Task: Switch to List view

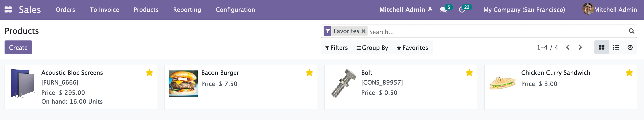Action: click(616, 47)
